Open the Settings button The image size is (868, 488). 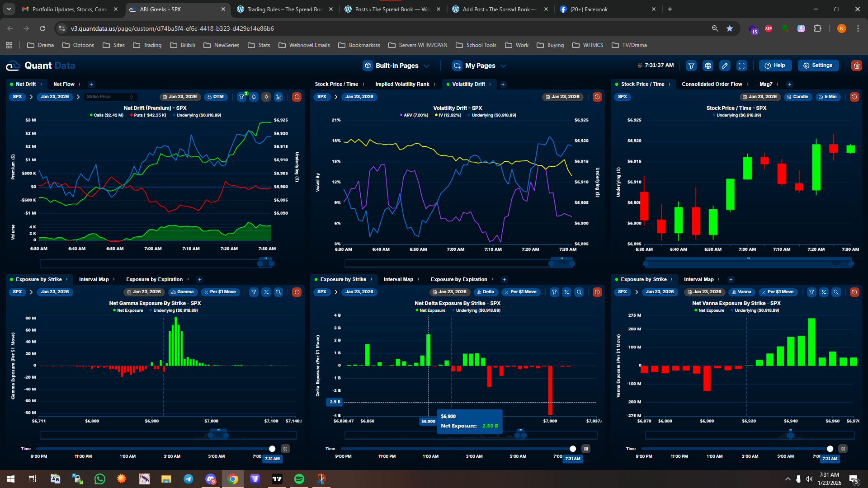(x=818, y=66)
